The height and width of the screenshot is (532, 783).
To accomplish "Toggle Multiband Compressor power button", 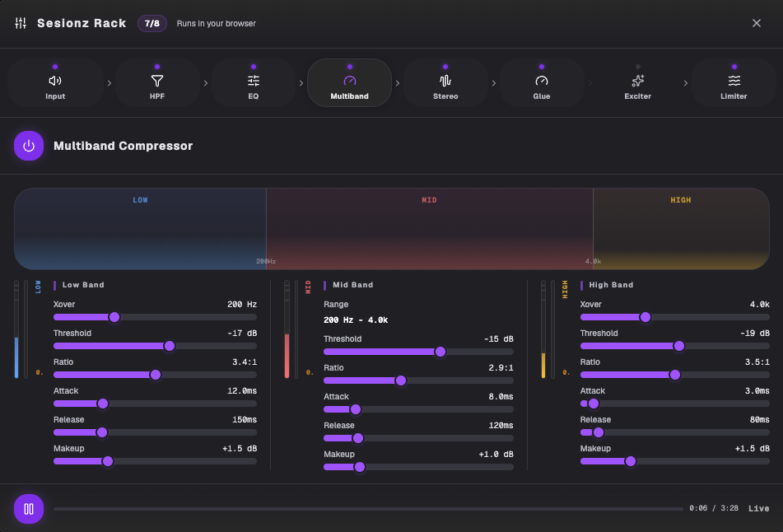I will tap(29, 146).
